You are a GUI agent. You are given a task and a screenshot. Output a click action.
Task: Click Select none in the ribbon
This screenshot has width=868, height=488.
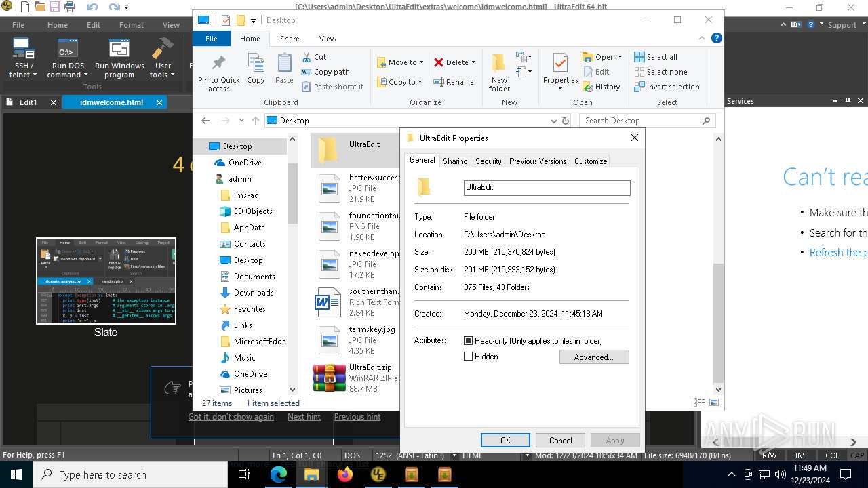pyautogui.click(x=660, y=72)
